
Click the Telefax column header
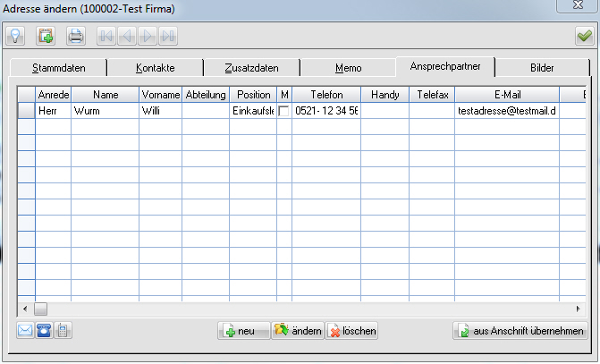click(432, 95)
